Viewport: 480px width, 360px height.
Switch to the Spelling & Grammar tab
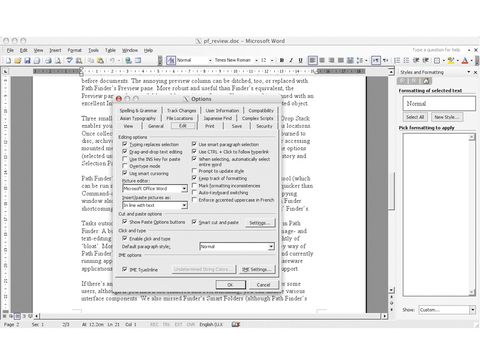[138, 110]
